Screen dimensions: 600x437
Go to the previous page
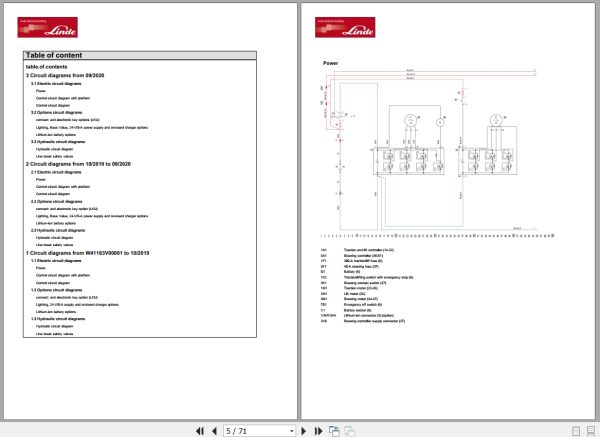(214, 431)
